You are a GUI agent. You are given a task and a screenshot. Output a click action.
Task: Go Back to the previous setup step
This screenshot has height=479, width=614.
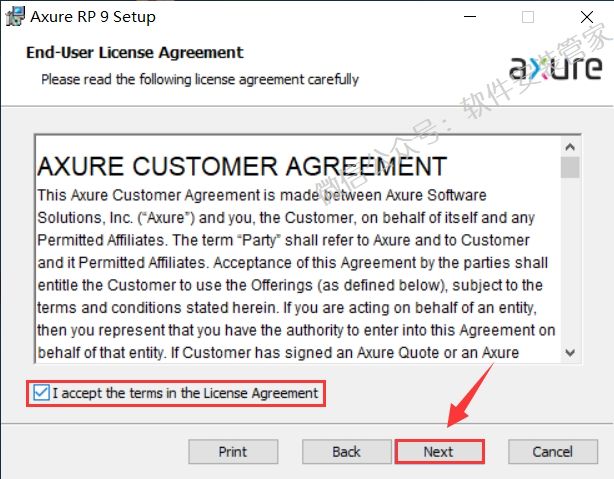click(346, 451)
